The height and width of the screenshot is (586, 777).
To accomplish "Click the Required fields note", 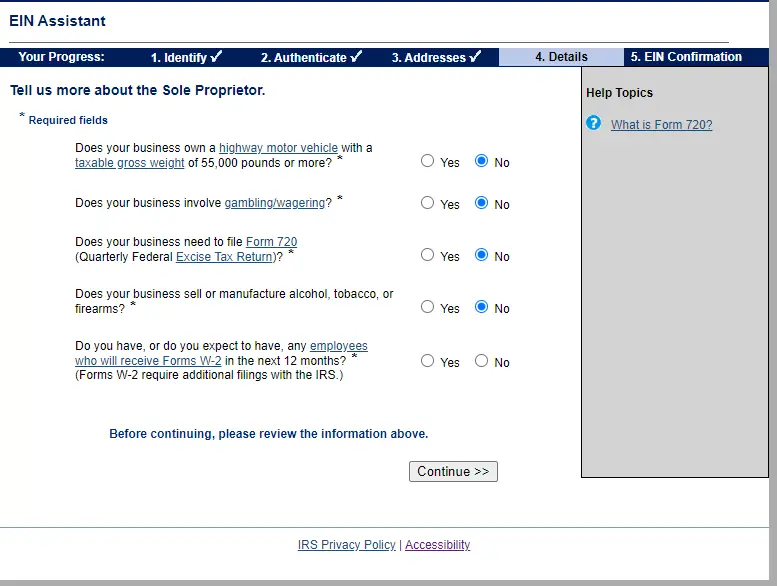I will (x=68, y=120).
